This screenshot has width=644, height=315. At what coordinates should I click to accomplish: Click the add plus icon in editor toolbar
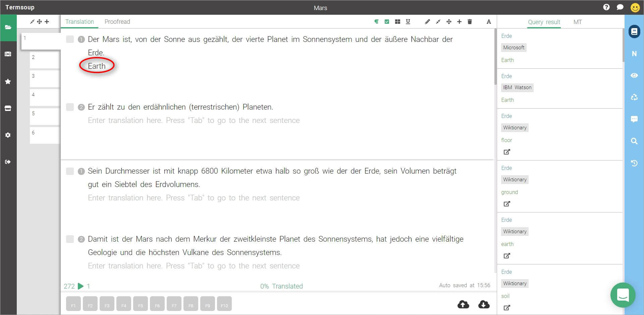(459, 22)
